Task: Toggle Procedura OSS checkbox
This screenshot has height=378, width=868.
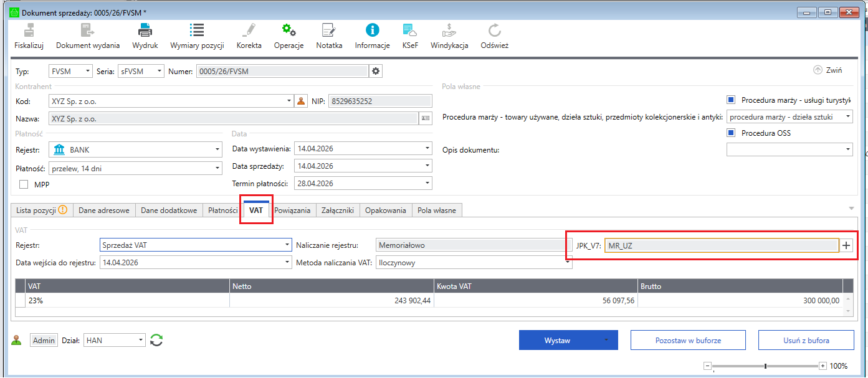Action: pyautogui.click(x=731, y=133)
